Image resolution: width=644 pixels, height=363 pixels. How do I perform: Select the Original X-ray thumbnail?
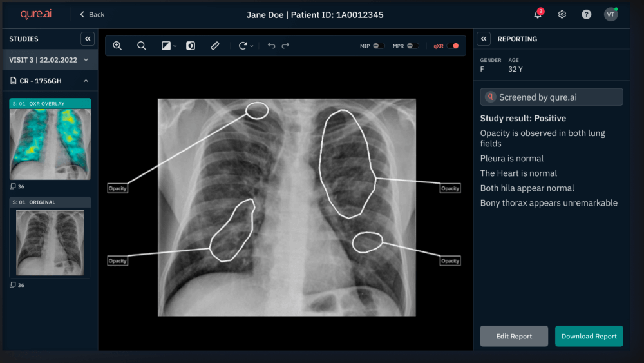[x=50, y=242]
